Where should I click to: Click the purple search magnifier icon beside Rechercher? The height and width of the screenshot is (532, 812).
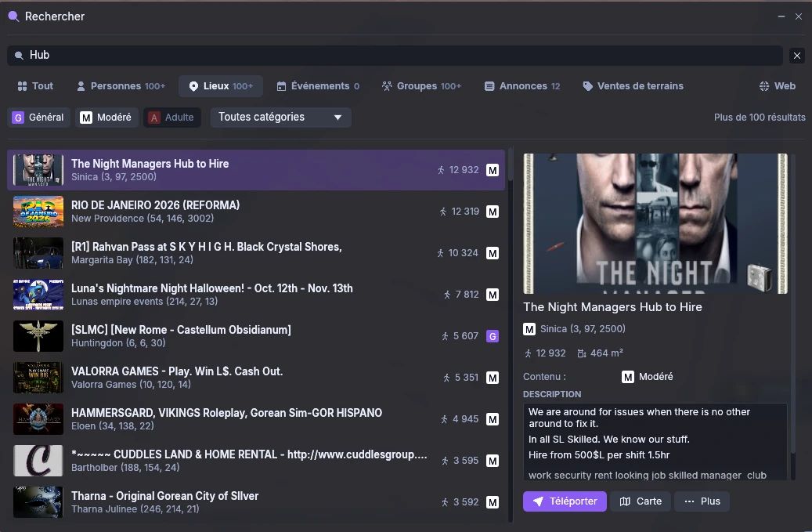pos(13,16)
